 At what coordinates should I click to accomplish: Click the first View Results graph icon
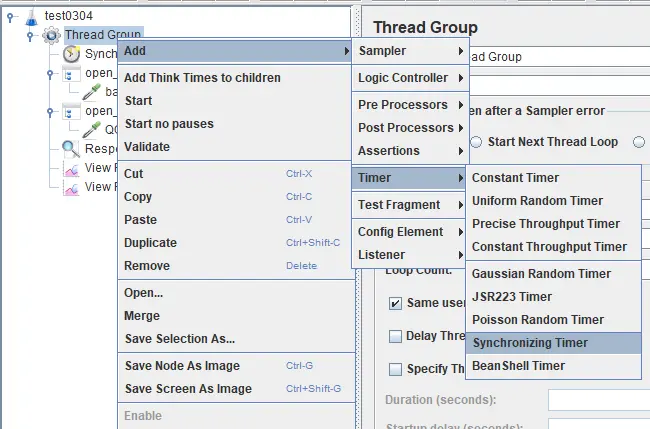(71, 169)
